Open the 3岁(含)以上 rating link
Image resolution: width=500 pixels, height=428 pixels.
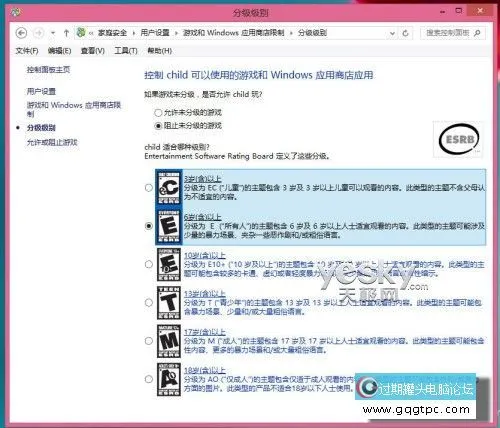(x=203, y=179)
